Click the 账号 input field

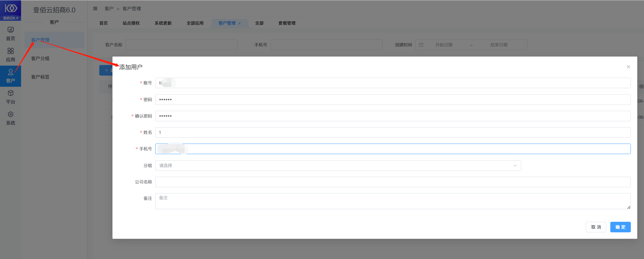393,83
